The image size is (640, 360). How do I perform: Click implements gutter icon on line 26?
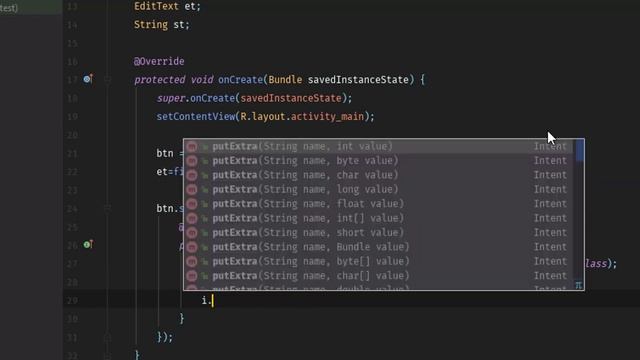tap(88, 244)
